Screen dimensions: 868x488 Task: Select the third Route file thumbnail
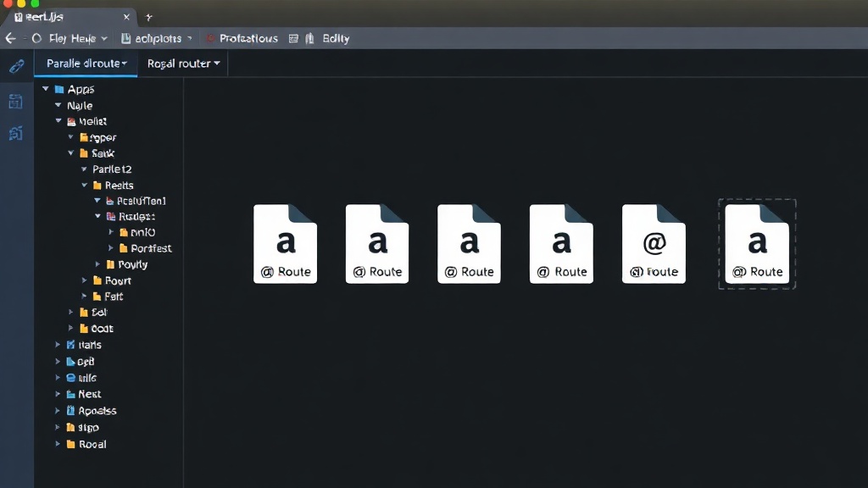pyautogui.click(x=469, y=244)
